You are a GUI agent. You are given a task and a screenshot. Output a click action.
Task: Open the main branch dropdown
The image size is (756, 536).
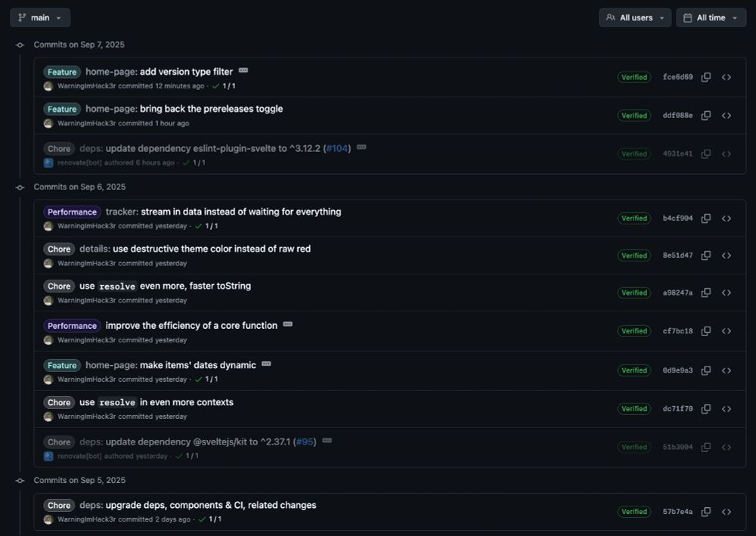(40, 17)
